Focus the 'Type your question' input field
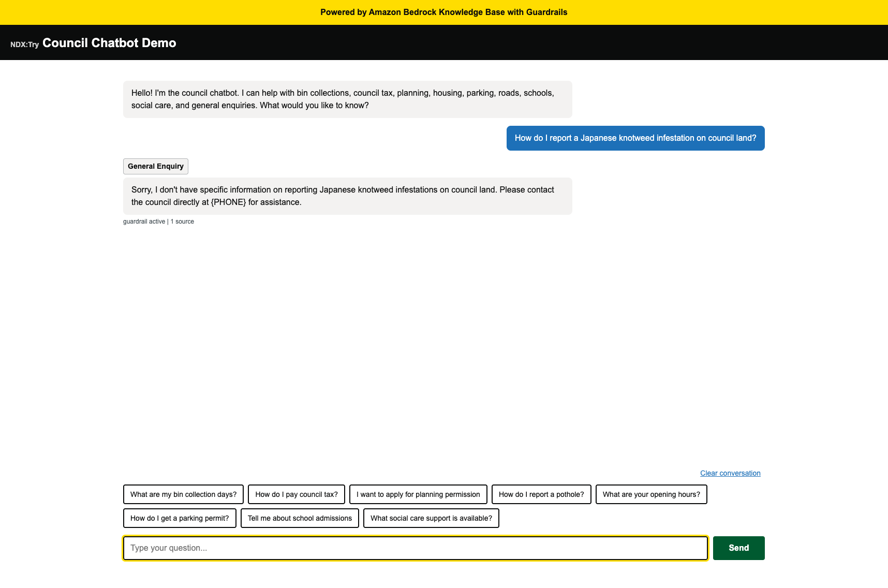Image resolution: width=888 pixels, height=588 pixels. (x=415, y=548)
